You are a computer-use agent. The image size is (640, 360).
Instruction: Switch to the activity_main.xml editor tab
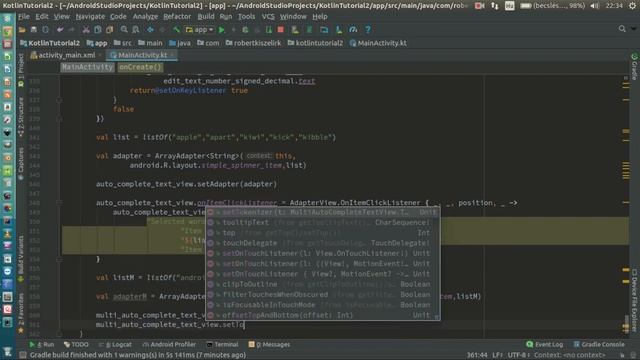click(x=66, y=55)
